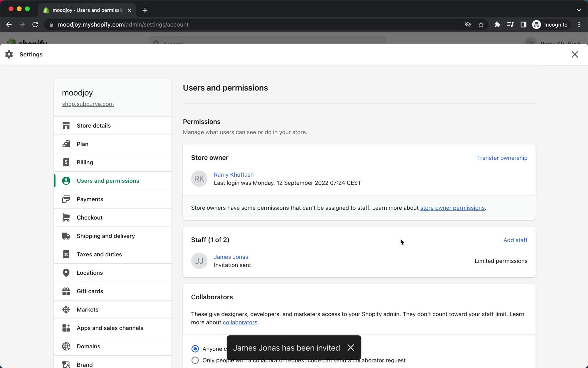Image resolution: width=588 pixels, height=368 pixels.
Task: Click the Gift cards gift icon
Action: 66,291
